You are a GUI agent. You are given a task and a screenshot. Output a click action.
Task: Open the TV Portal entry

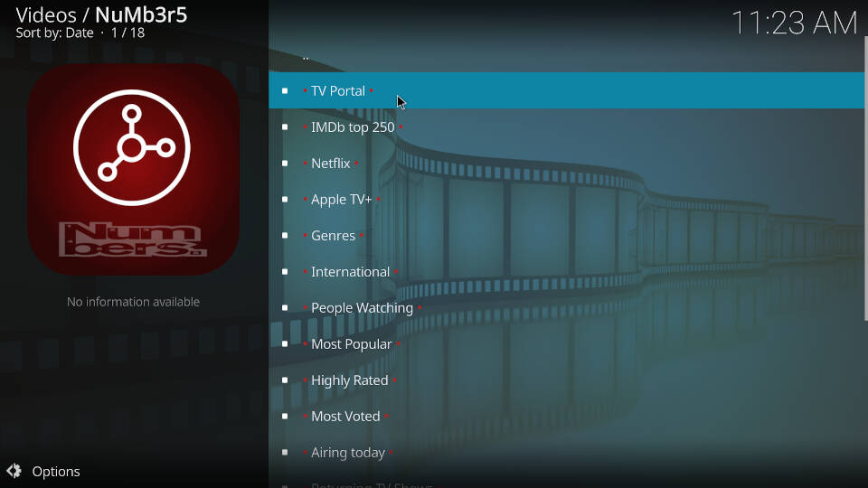(566, 90)
